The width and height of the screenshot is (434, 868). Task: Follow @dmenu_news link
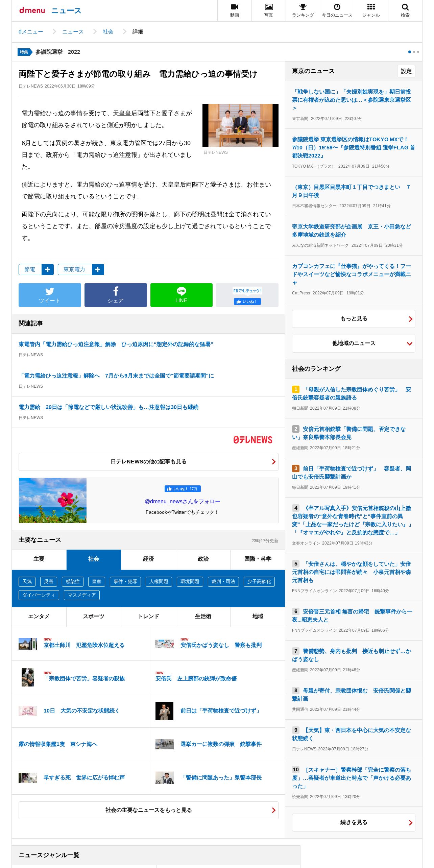point(183,502)
